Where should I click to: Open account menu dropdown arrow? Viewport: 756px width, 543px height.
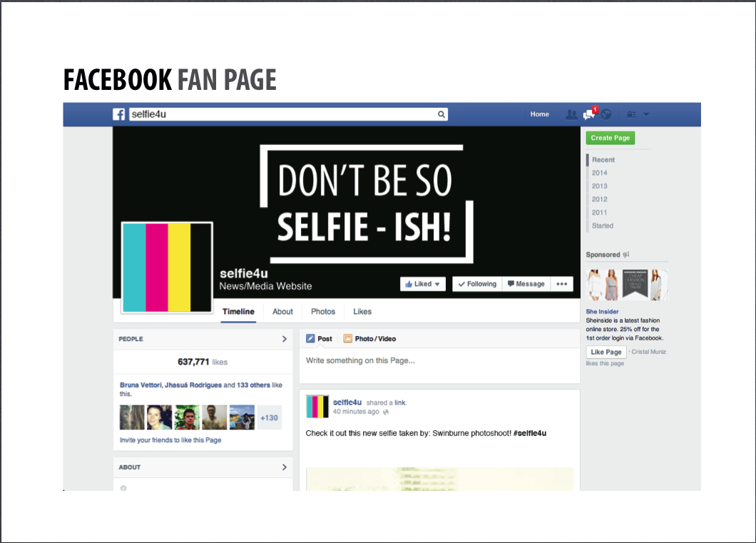coord(646,114)
